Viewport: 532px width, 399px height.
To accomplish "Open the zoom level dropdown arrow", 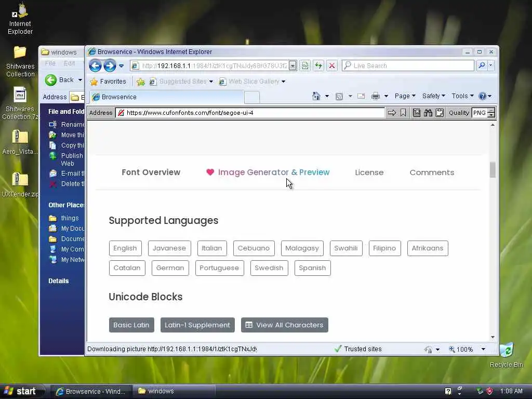I will click(483, 349).
